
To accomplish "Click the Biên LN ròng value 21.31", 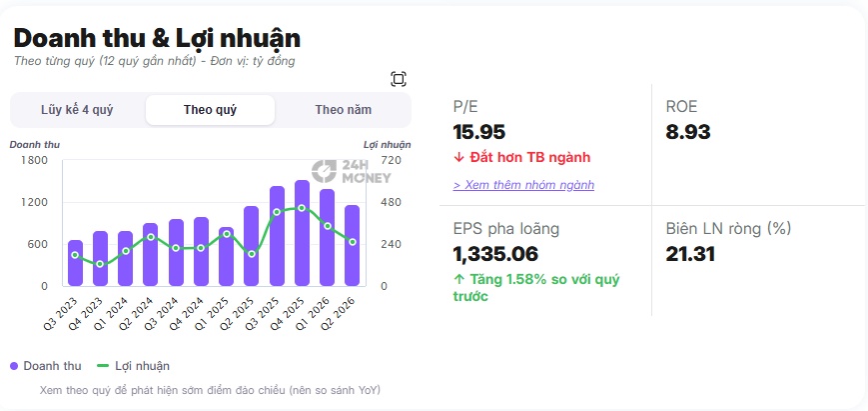I will tap(690, 254).
